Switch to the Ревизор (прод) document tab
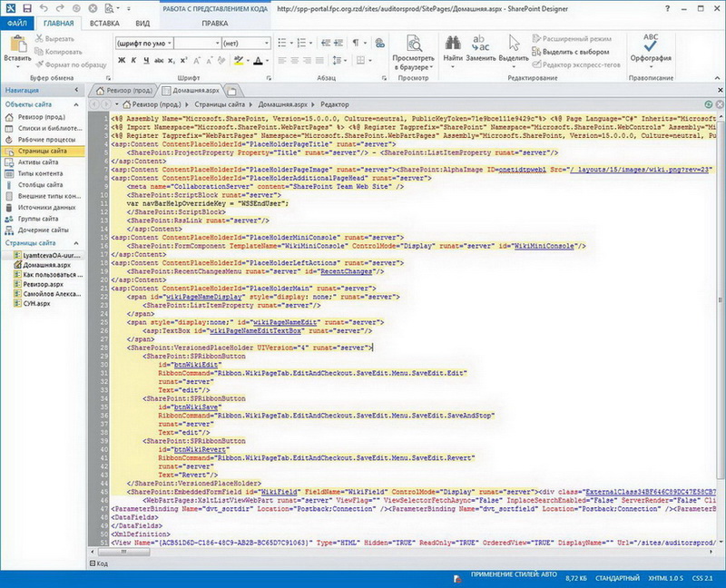The width and height of the screenshot is (726, 588). coord(123,90)
